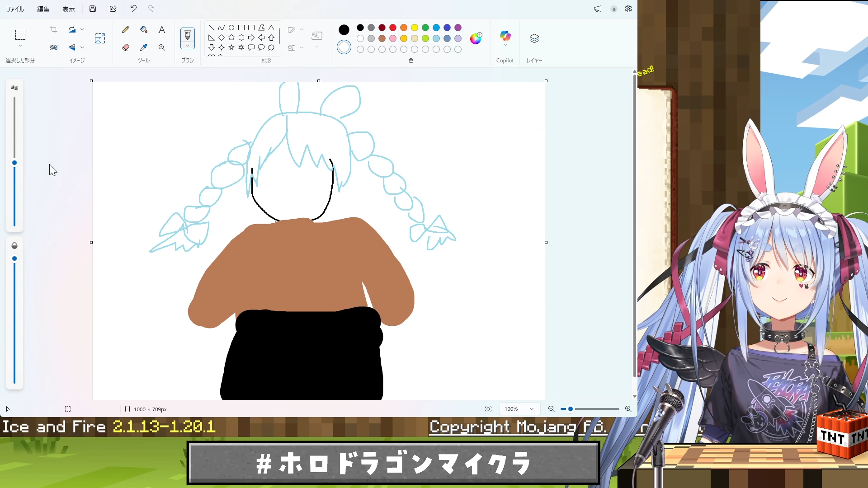Open the edit colors wheel
The height and width of the screenshot is (488, 868).
point(476,38)
